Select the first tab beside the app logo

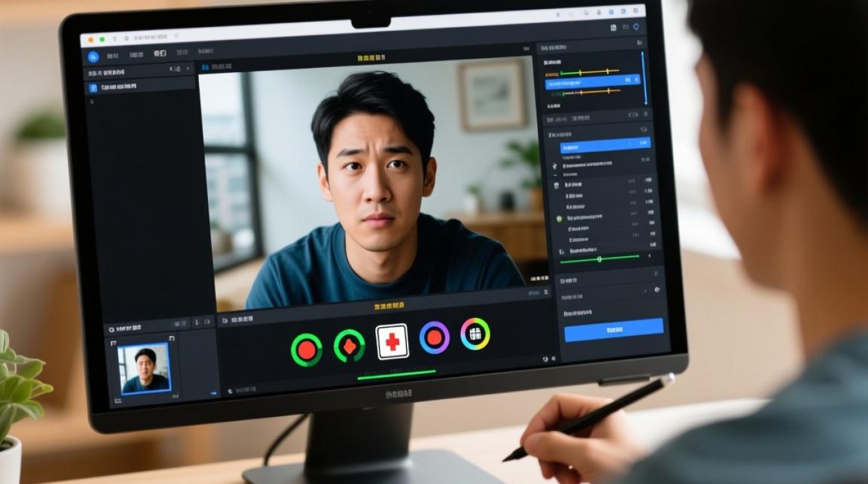click(x=112, y=56)
